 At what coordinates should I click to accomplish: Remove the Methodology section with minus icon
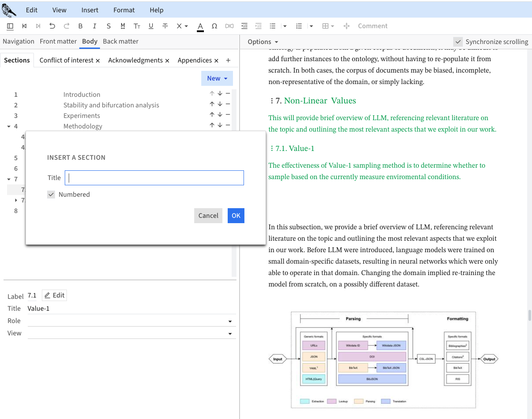click(x=228, y=125)
